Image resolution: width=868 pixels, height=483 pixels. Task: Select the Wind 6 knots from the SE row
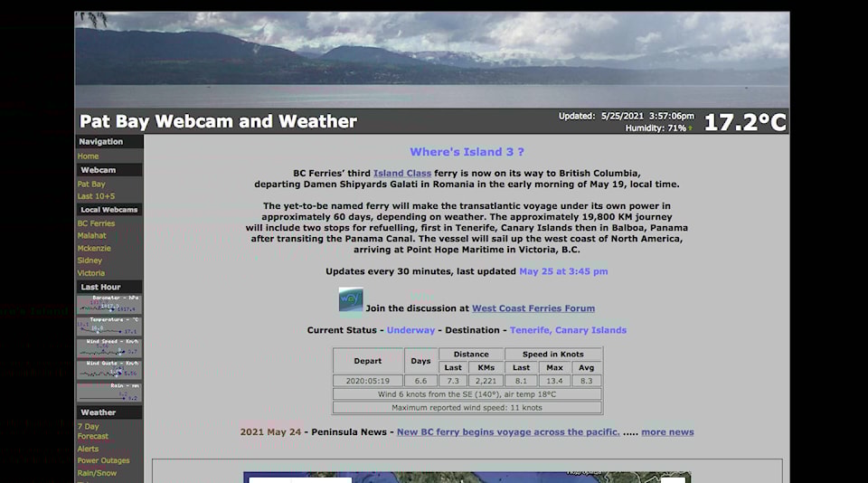point(467,393)
